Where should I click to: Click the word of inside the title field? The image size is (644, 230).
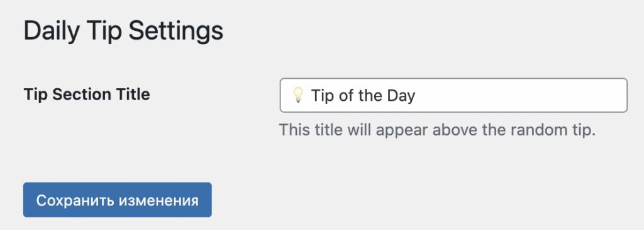[347, 95]
